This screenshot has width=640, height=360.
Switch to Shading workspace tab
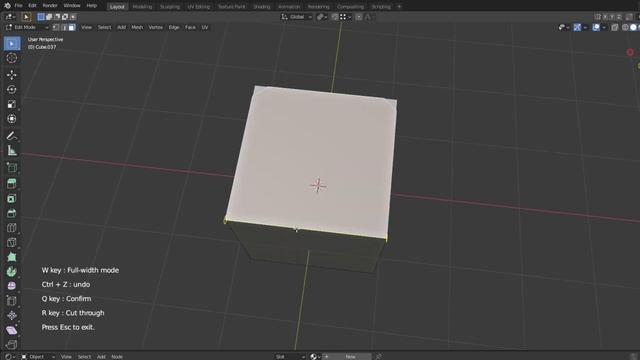coord(262,7)
